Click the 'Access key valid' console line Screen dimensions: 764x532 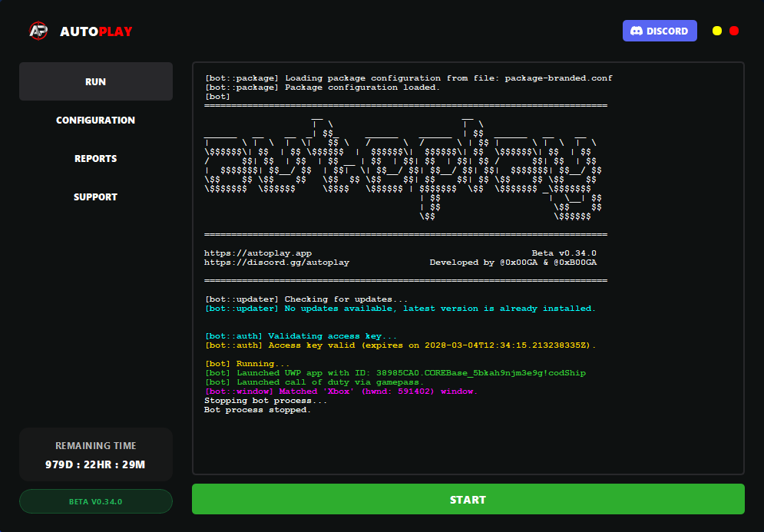pyautogui.click(x=400, y=345)
